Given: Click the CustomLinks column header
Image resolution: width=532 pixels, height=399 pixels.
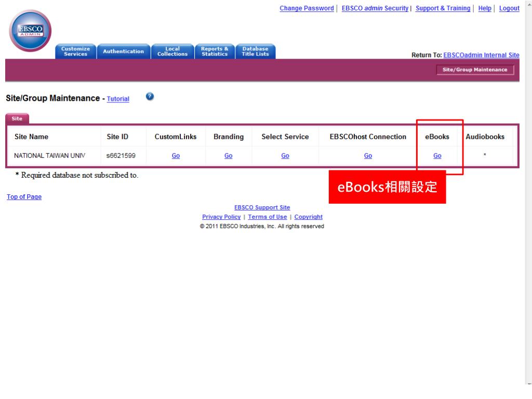Looking at the screenshot, I should 176,137.
